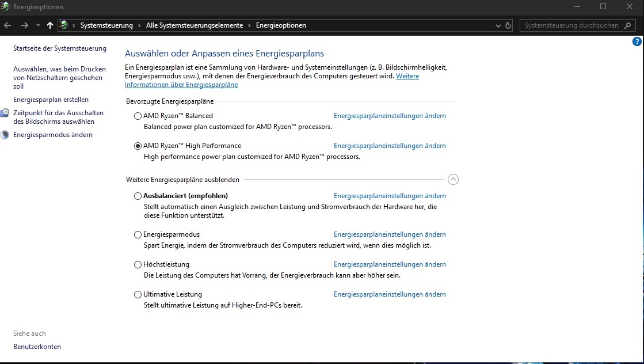Change settings for Ausbalanciert plan

click(390, 196)
